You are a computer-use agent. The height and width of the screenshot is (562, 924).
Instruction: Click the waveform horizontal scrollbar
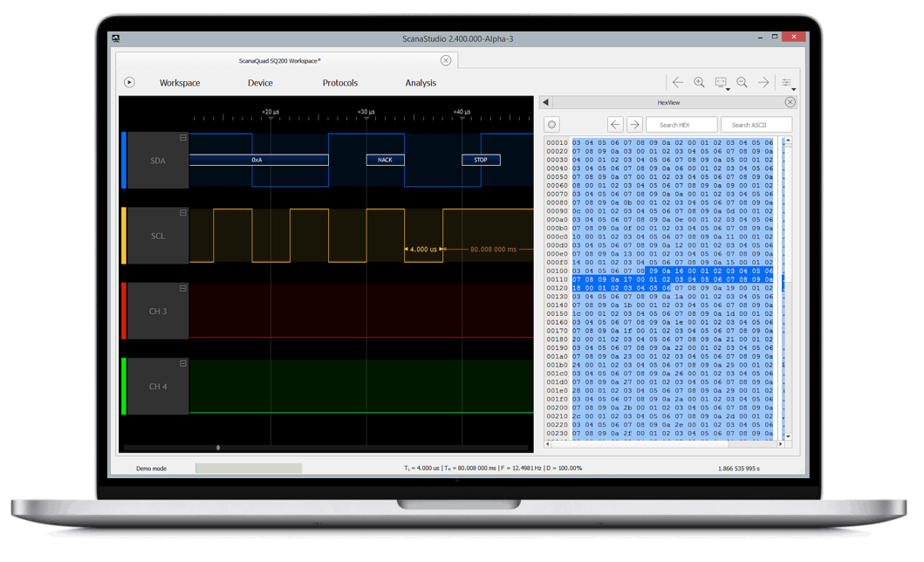(x=217, y=446)
